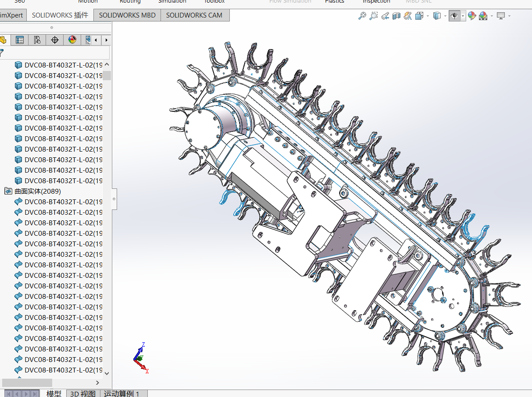Activate the Section View tool

pyautogui.click(x=396, y=16)
